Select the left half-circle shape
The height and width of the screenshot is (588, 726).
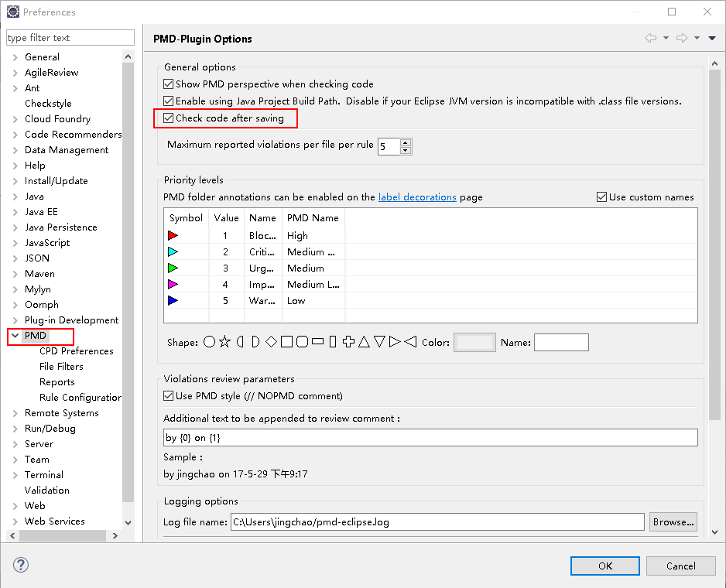pos(240,342)
